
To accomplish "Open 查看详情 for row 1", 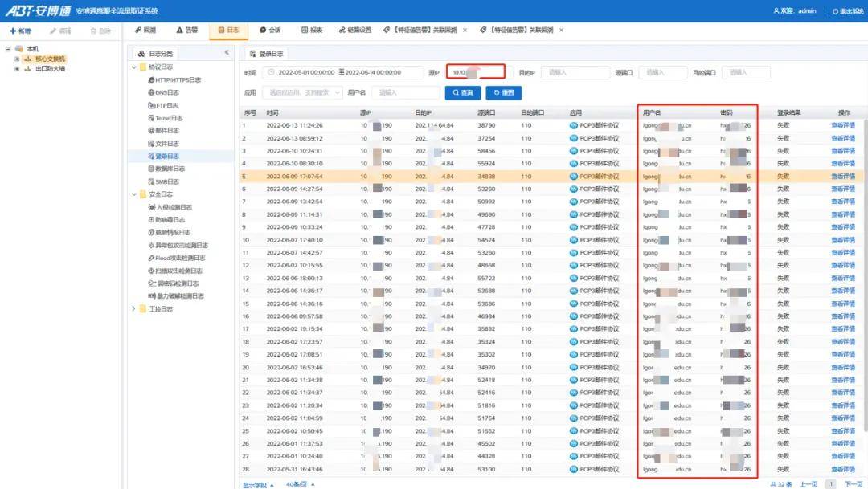I will pyautogui.click(x=843, y=125).
